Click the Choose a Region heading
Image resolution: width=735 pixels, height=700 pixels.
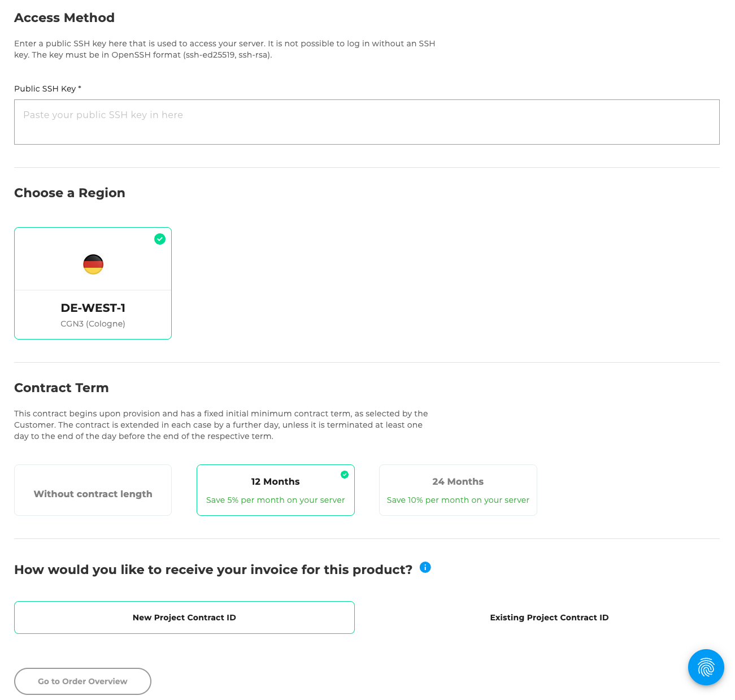point(69,193)
